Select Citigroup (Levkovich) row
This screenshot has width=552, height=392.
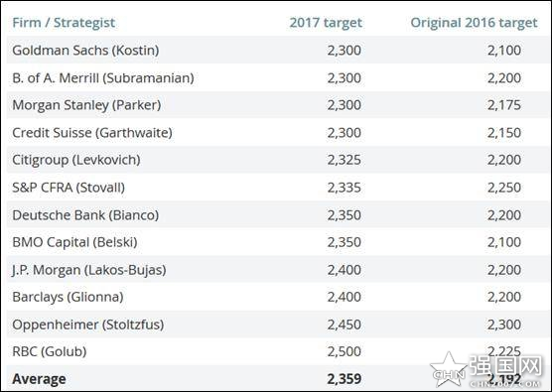(278, 160)
